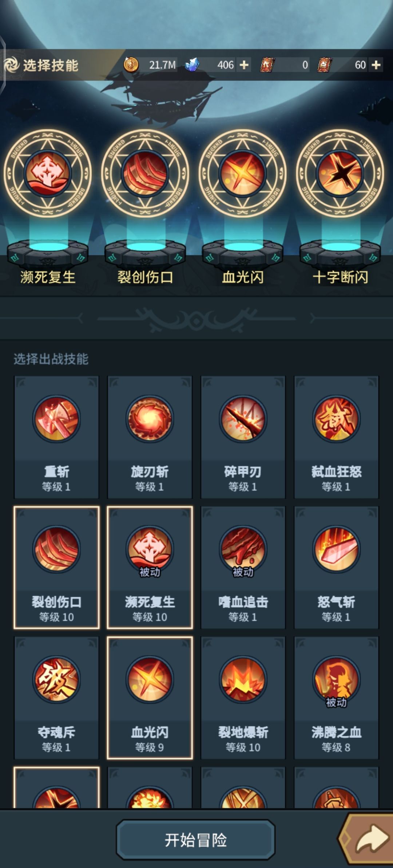Start adventure with 开始冒险 button
This screenshot has width=393, height=868.
[196, 840]
